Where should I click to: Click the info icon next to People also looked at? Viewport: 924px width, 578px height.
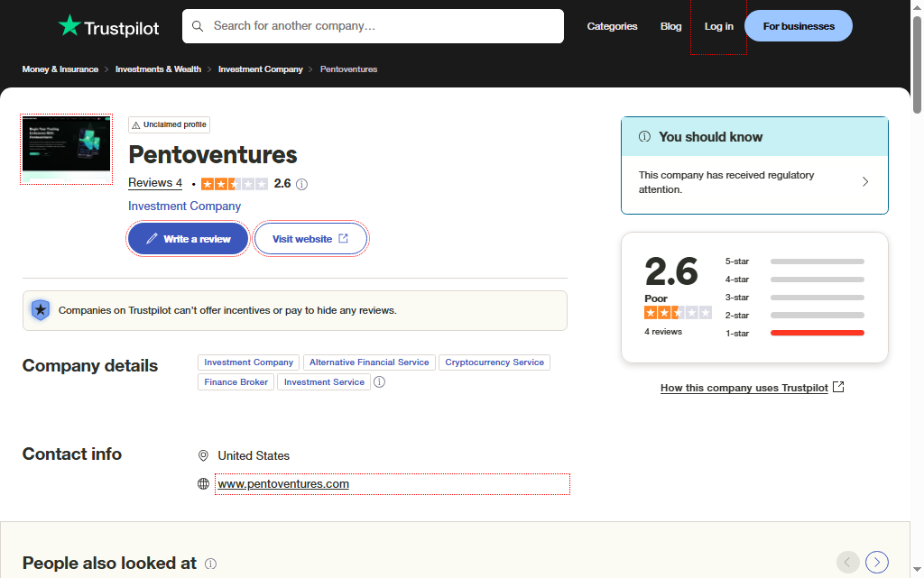(210, 564)
